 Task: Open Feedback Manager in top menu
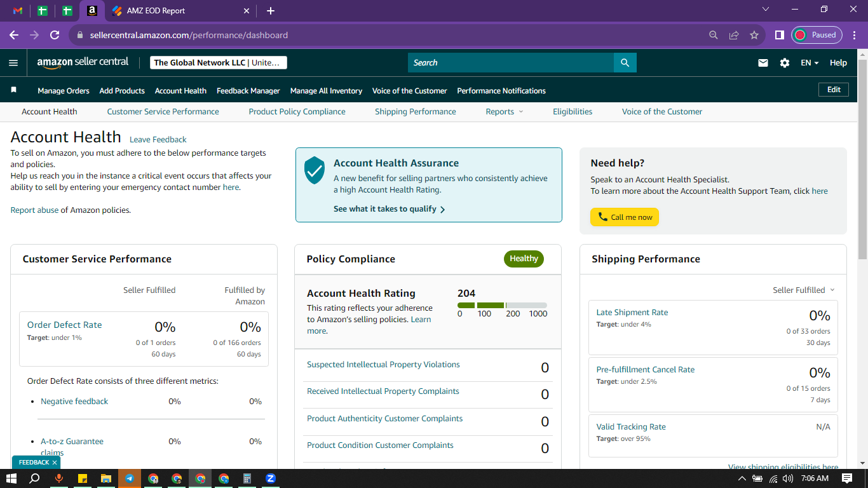[248, 91]
